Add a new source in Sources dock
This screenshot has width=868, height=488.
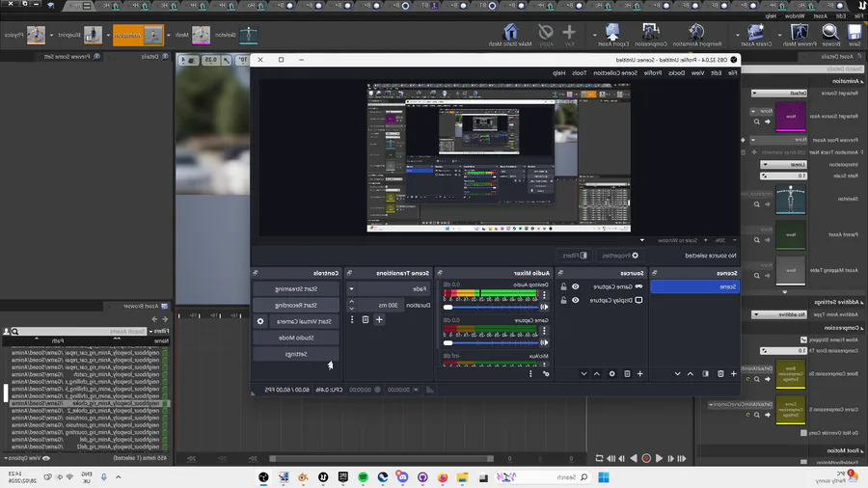pyautogui.click(x=640, y=374)
